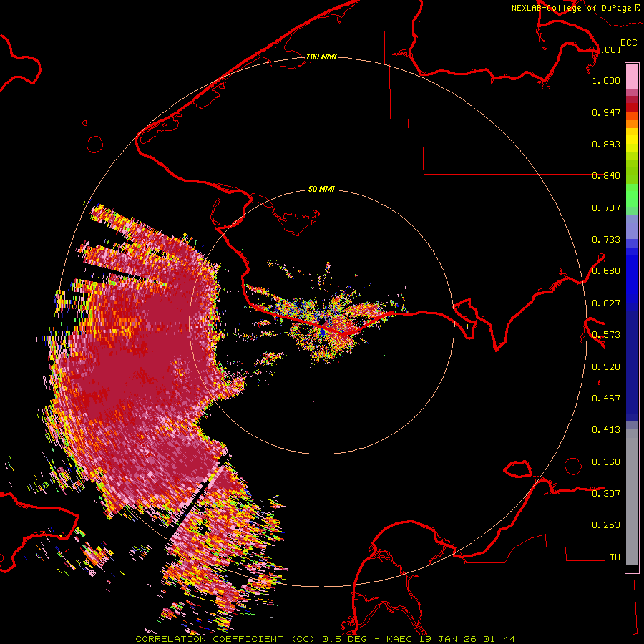Click the DCC label above the color bar
This screenshot has width=644, height=644.
(629, 43)
